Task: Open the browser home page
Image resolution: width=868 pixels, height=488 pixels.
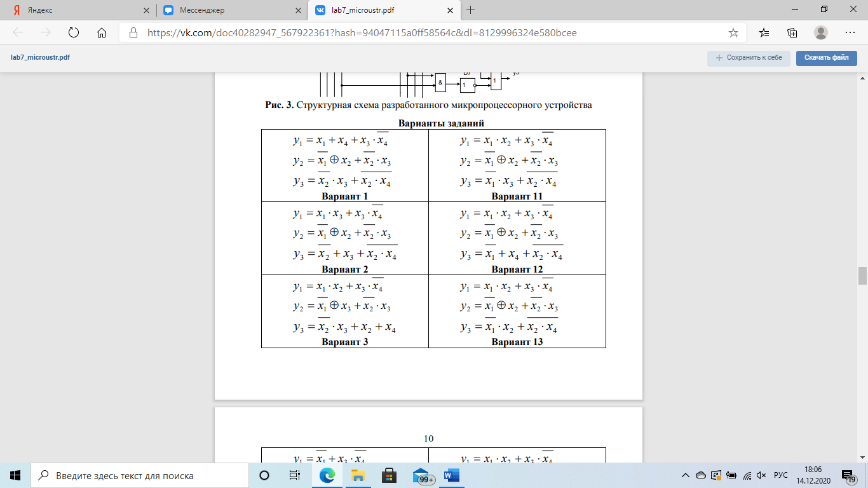Action: [x=101, y=33]
